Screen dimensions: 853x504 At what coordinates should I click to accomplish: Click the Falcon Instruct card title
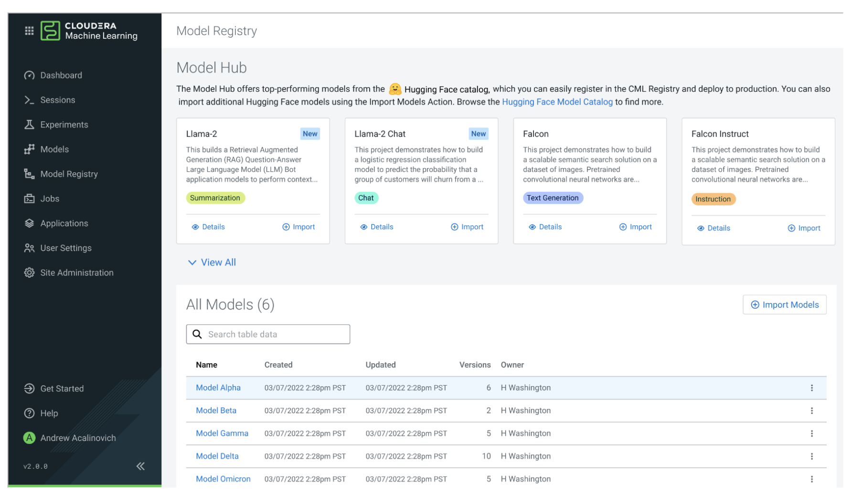point(720,134)
